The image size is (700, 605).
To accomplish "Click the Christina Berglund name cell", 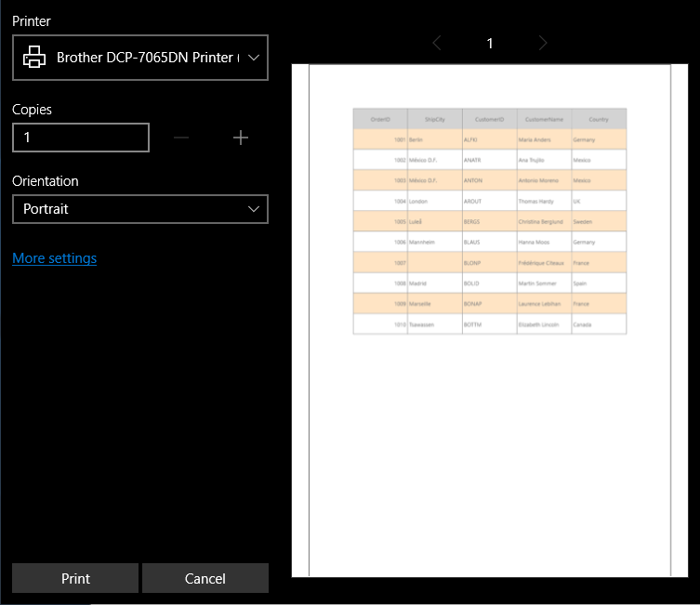I will (x=544, y=221).
